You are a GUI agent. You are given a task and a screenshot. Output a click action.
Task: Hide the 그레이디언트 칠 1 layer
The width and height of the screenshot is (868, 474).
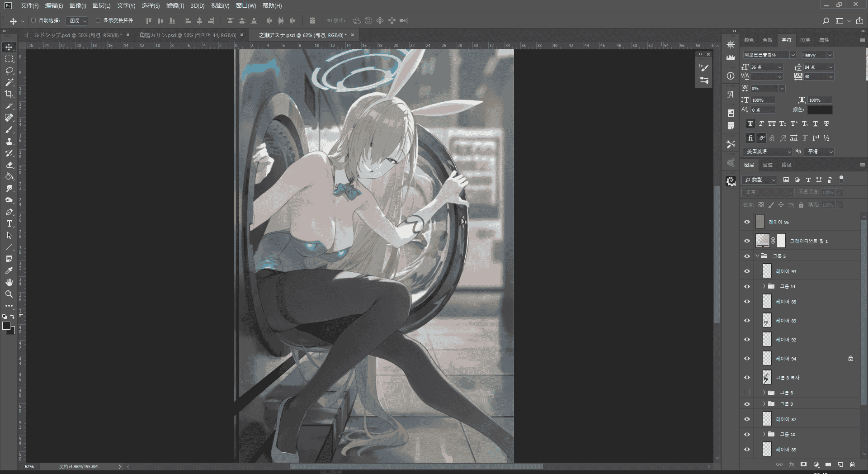pyautogui.click(x=747, y=241)
